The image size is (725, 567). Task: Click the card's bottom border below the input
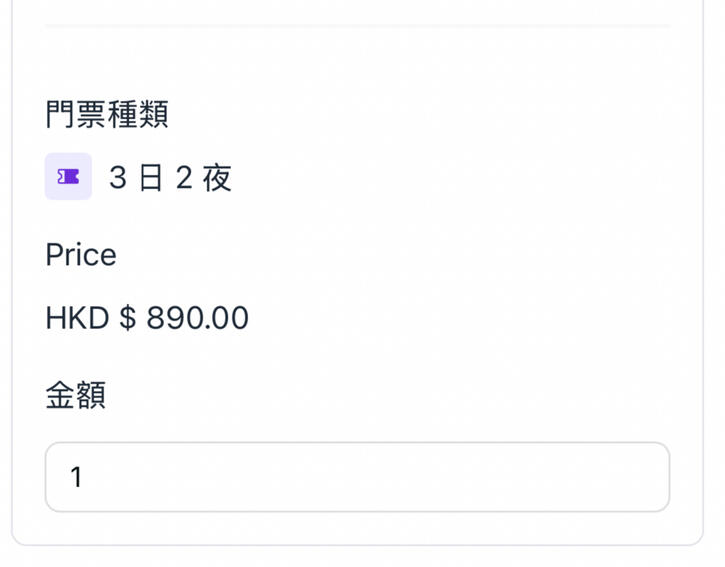click(357, 544)
